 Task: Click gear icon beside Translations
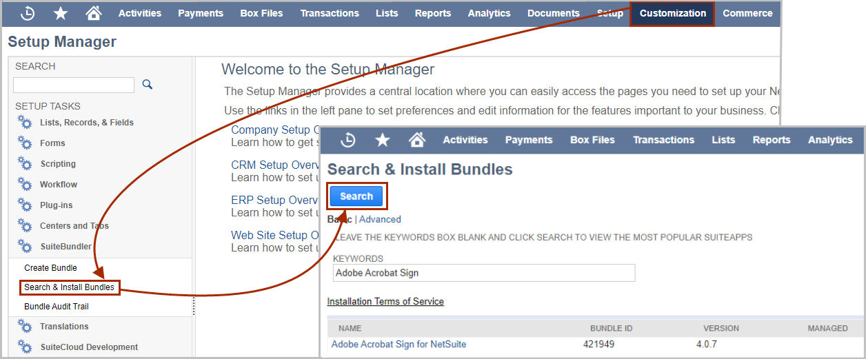tap(25, 327)
